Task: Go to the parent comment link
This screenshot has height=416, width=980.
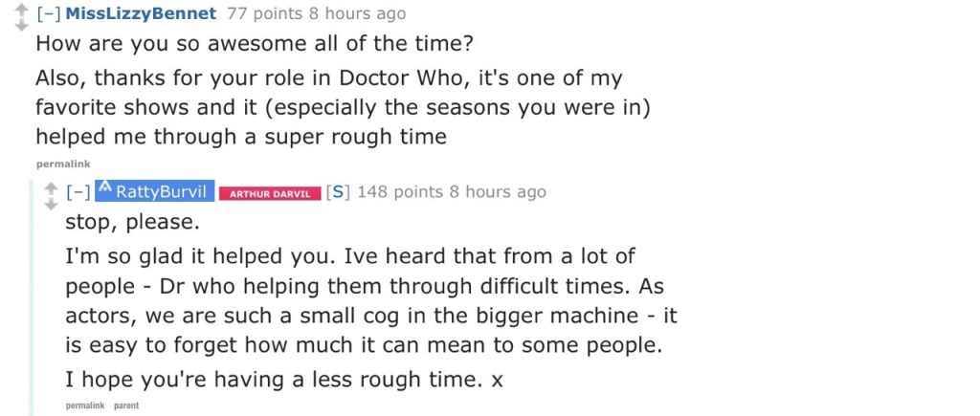Action: click(x=126, y=405)
